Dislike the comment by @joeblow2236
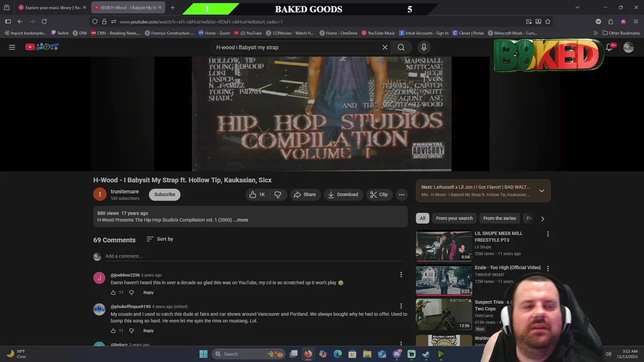This screenshot has height=362, width=644. click(131, 293)
